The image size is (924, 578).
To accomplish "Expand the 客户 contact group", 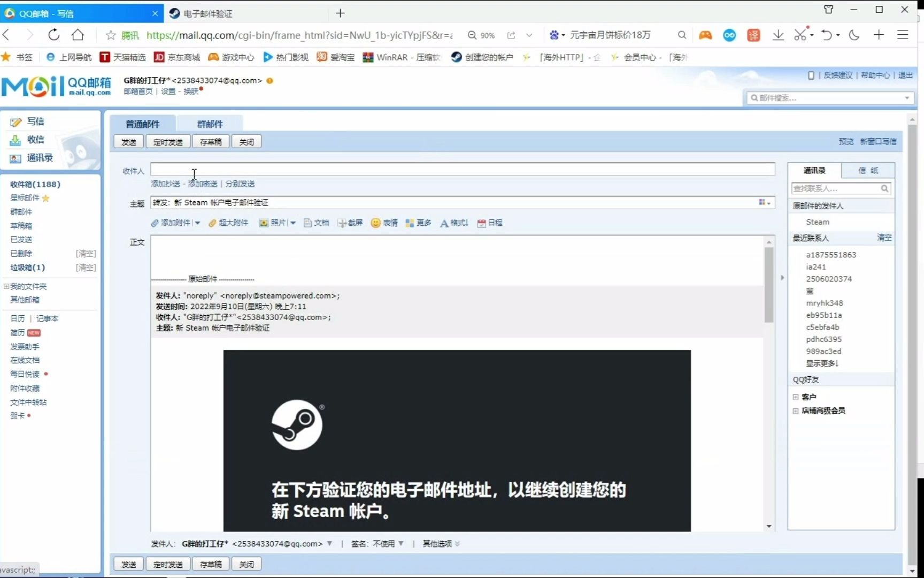I will [796, 397].
